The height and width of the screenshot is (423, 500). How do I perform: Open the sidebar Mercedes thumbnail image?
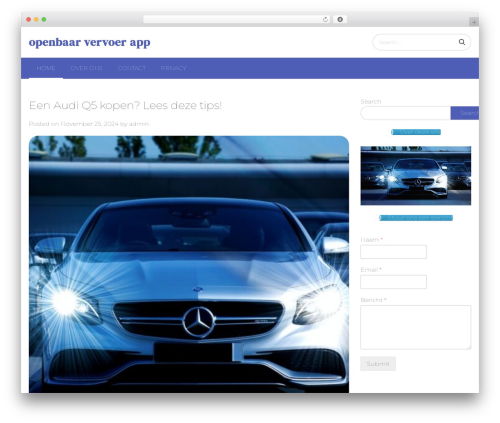pyautogui.click(x=416, y=176)
